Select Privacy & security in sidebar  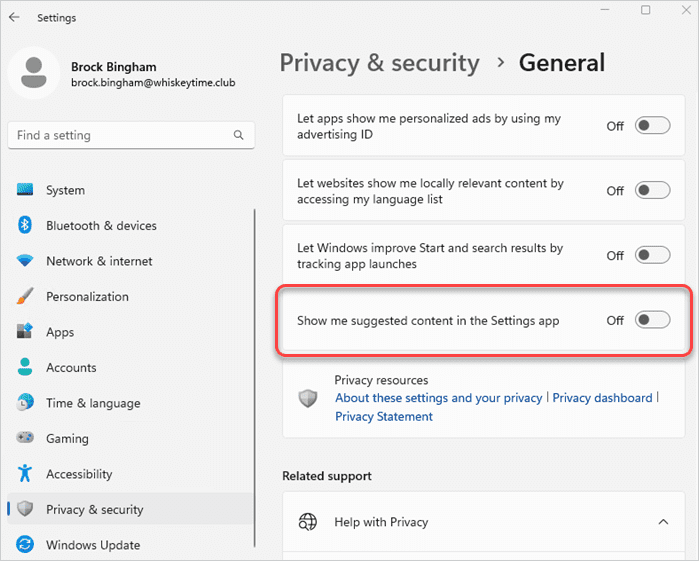coord(94,510)
